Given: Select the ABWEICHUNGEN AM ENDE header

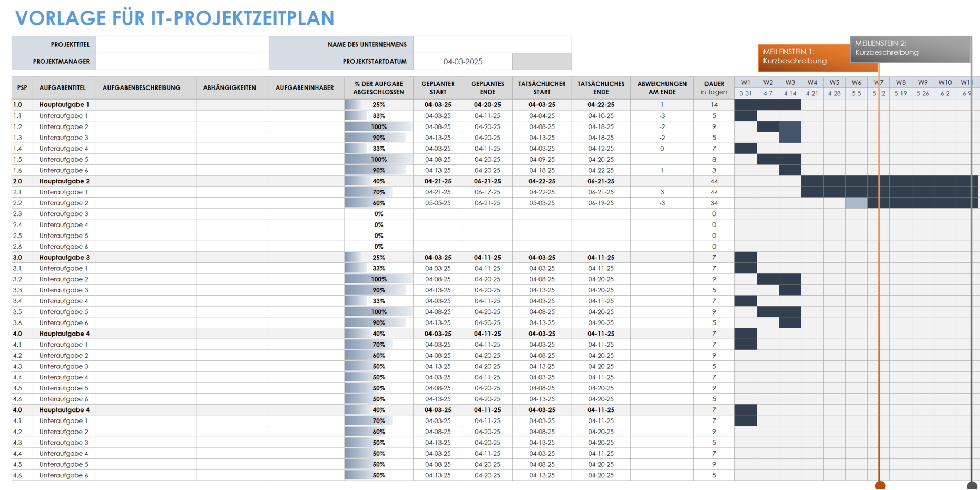Looking at the screenshot, I should click(x=662, y=88).
